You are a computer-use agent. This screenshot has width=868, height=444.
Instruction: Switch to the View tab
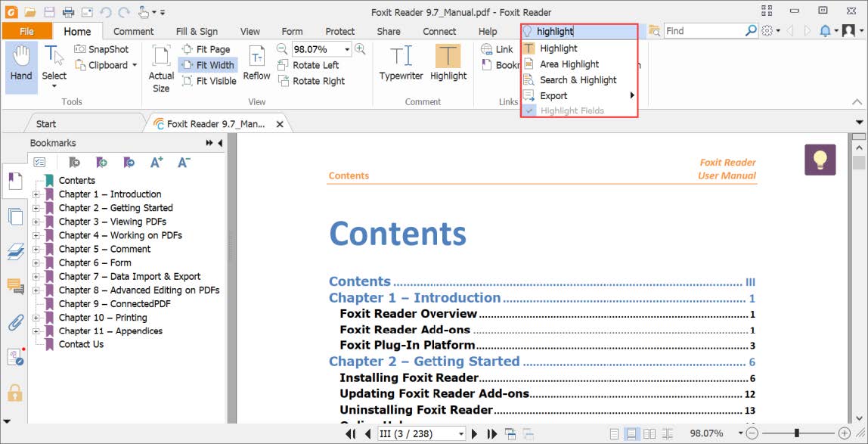pos(250,32)
